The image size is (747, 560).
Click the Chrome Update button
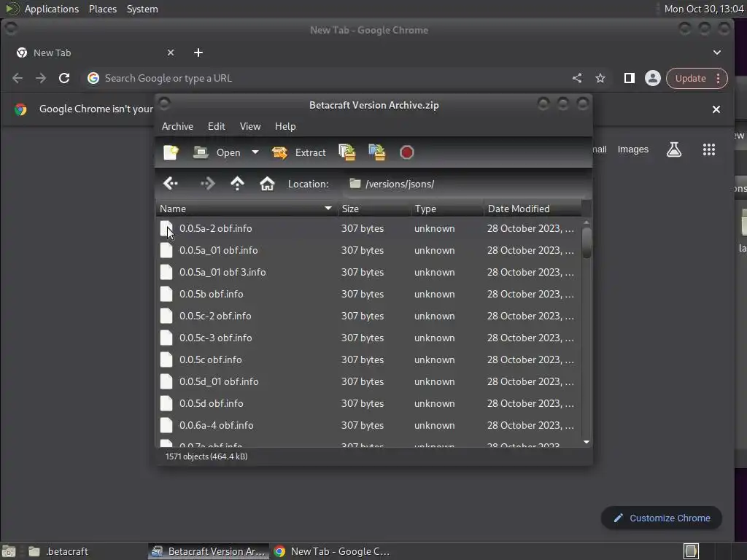(x=690, y=78)
